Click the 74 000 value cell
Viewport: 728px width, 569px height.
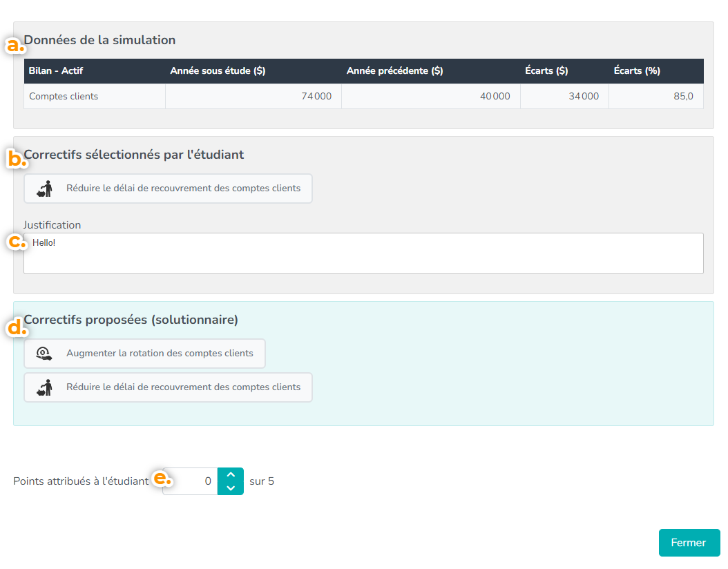coord(253,96)
